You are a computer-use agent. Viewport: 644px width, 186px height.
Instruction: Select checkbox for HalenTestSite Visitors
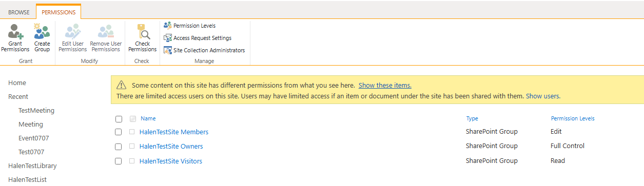pos(119,161)
